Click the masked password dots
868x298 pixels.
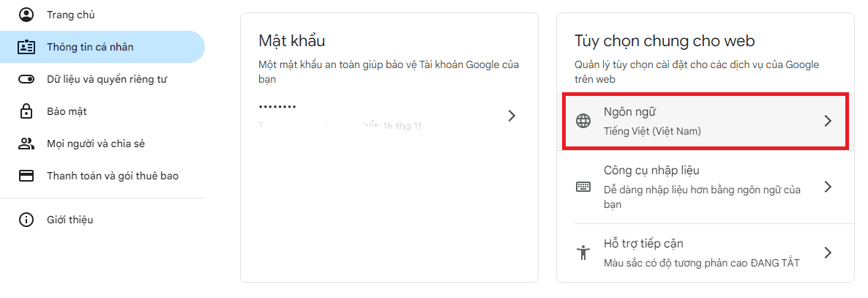click(x=277, y=106)
